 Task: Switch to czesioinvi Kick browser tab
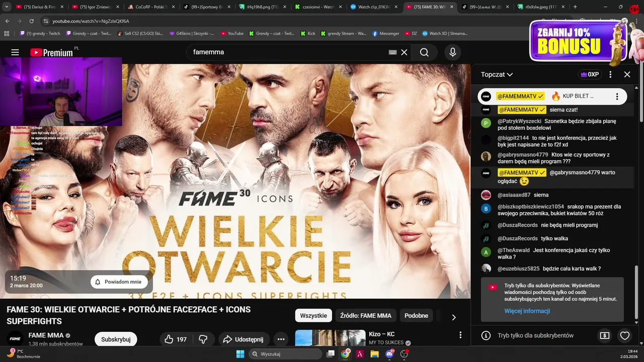point(315,7)
